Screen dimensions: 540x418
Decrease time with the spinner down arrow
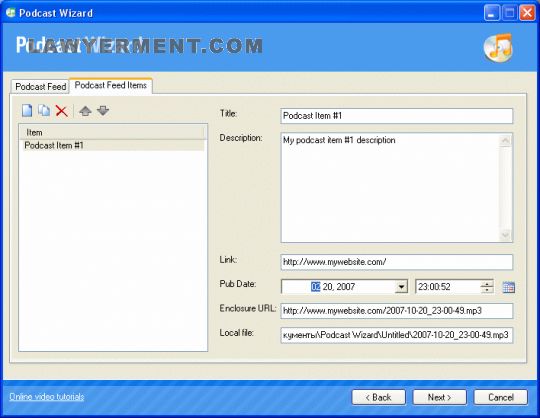(x=487, y=290)
